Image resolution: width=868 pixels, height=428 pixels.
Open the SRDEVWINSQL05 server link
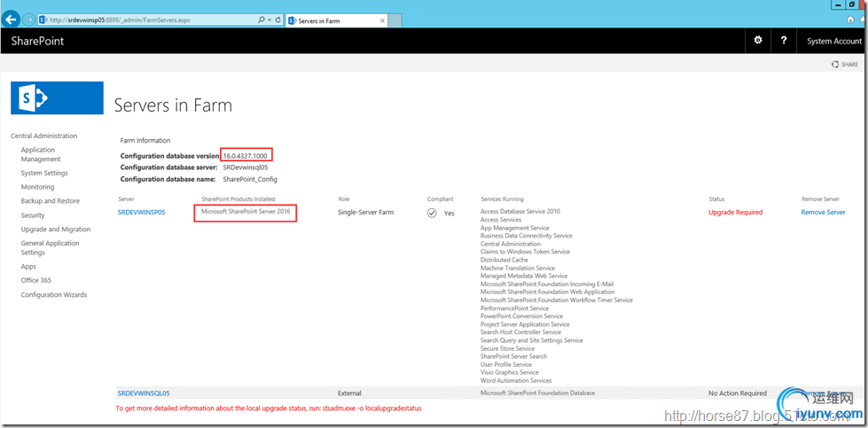tap(144, 393)
